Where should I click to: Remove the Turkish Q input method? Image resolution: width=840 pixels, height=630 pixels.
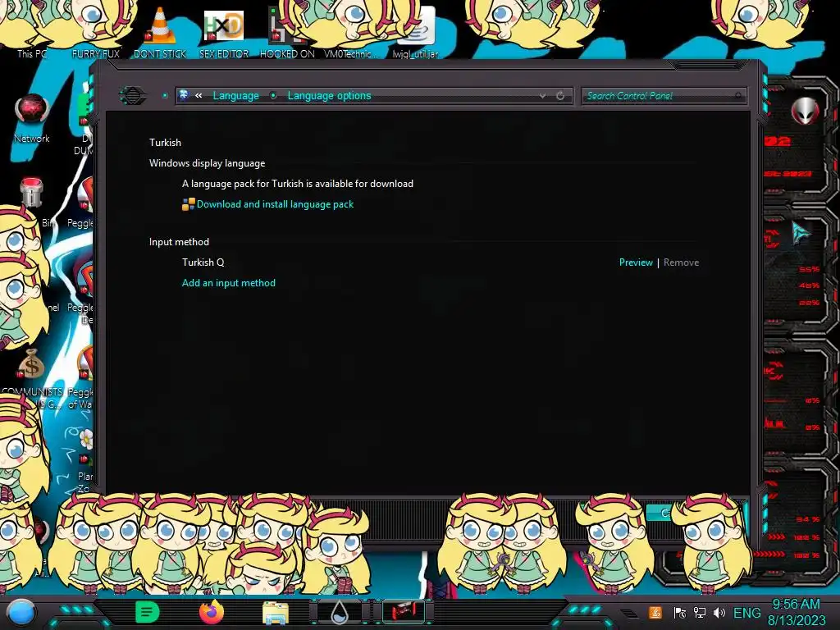(x=681, y=262)
